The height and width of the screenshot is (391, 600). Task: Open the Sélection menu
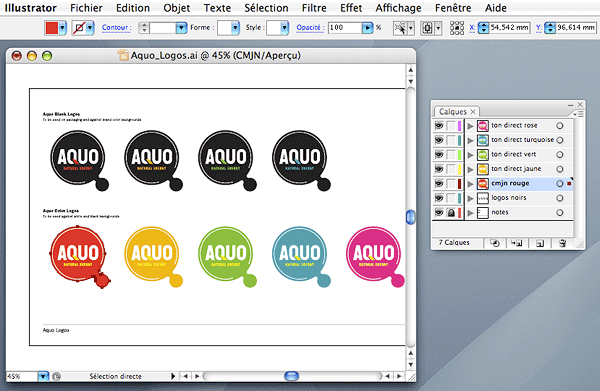pyautogui.click(x=266, y=8)
